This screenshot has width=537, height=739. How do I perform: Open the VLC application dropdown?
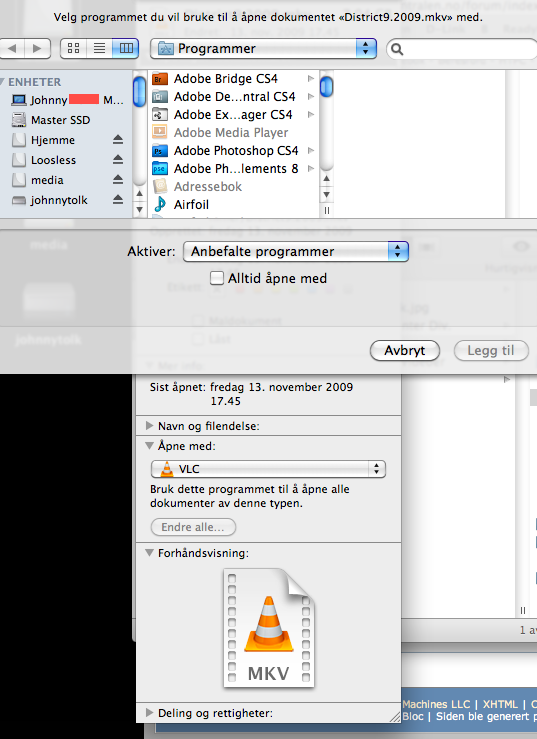click(268, 469)
